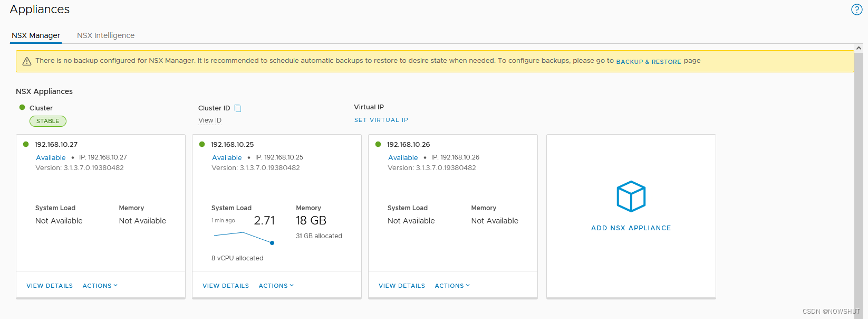
Task: Expand ACTIONS dropdown for appliance 192.168.10.26
Action: pyautogui.click(x=452, y=286)
